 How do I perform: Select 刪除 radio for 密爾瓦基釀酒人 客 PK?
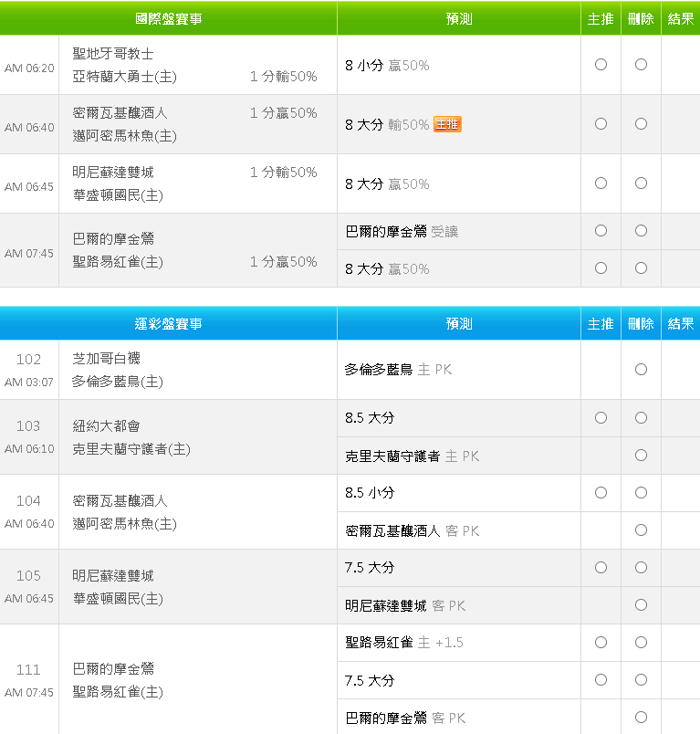(x=641, y=530)
